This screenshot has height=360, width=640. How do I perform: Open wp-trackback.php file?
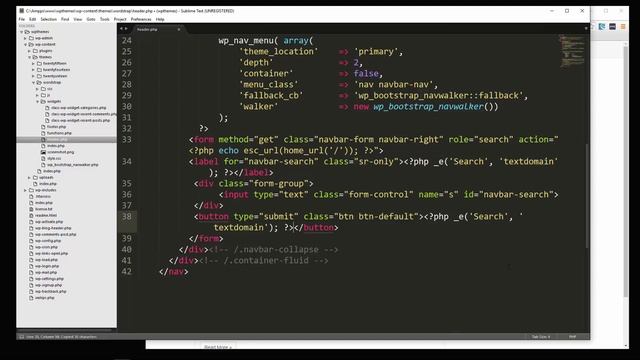(x=51, y=291)
